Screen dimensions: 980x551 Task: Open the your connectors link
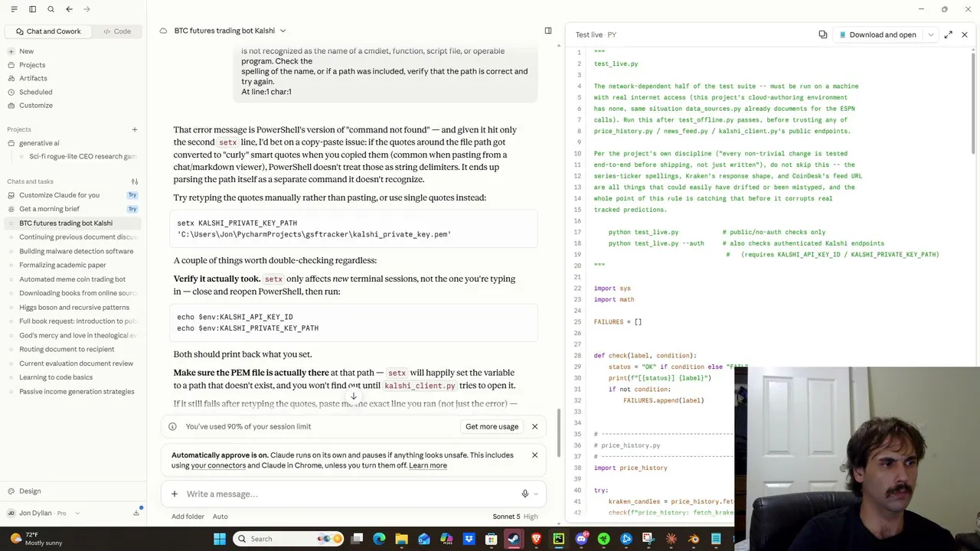(x=218, y=465)
